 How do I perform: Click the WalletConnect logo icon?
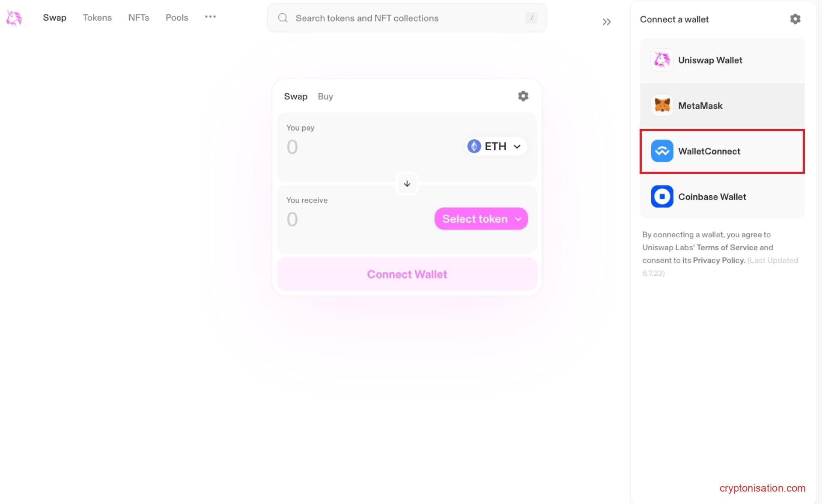[x=662, y=151]
